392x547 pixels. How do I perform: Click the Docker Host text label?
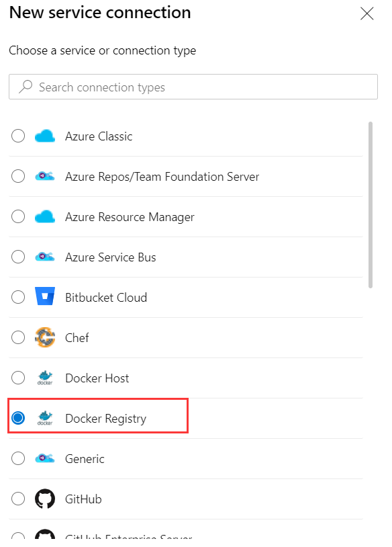tap(97, 378)
